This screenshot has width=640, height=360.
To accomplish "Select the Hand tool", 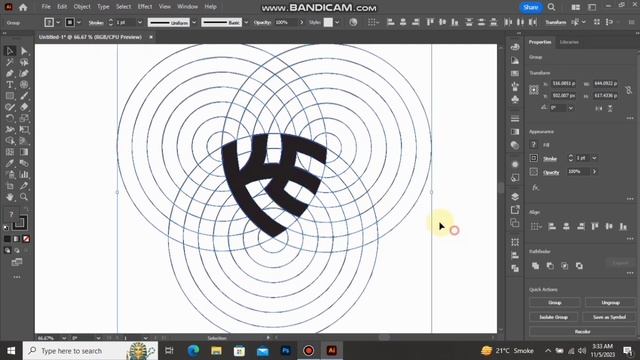I will (x=10, y=197).
